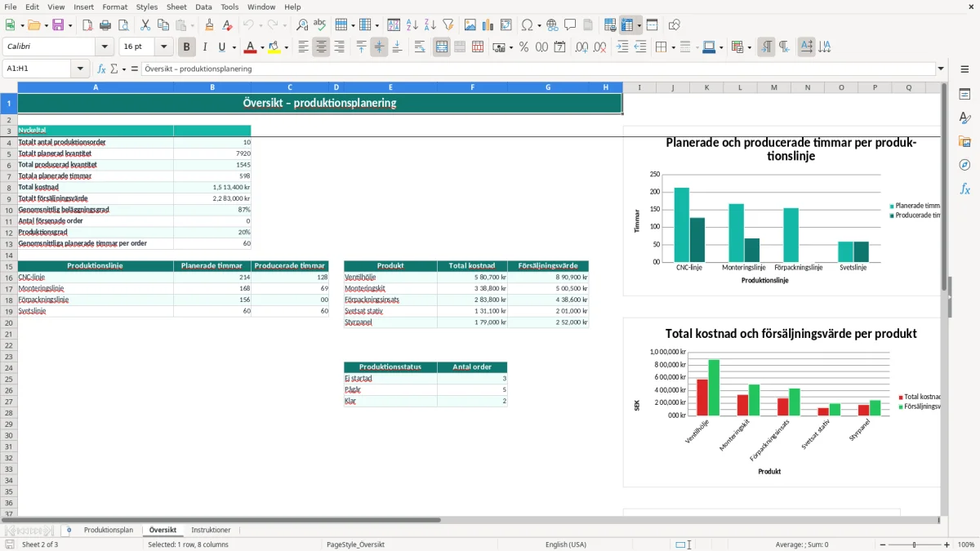This screenshot has width=980, height=551.
Task: Open Sidebar Navigator compass icon
Action: tap(964, 165)
